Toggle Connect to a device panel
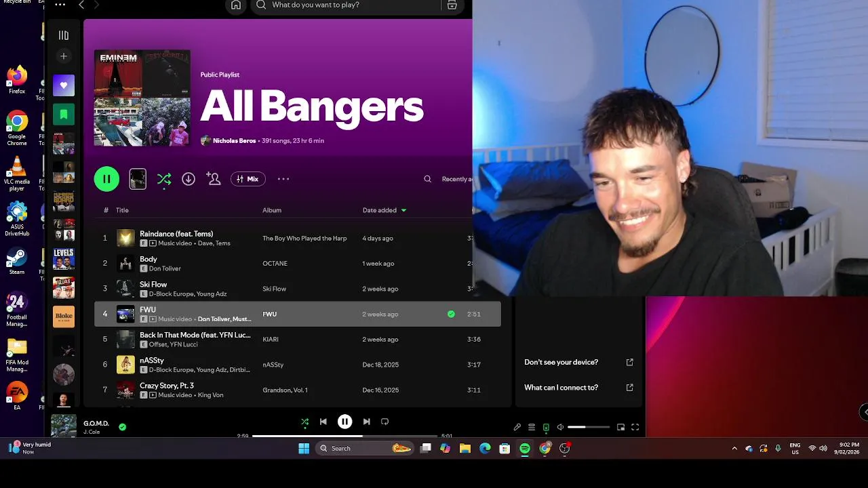The width and height of the screenshot is (868, 488). coord(546,427)
